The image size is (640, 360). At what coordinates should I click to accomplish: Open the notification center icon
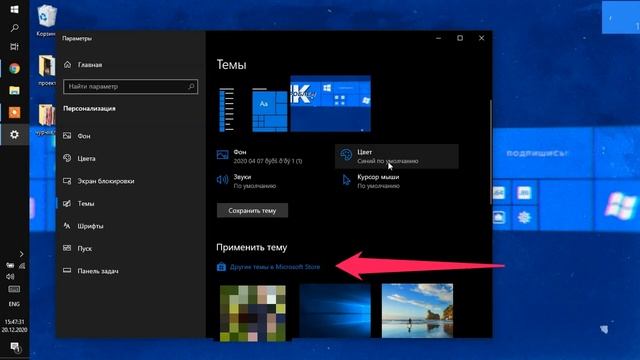click(15, 347)
